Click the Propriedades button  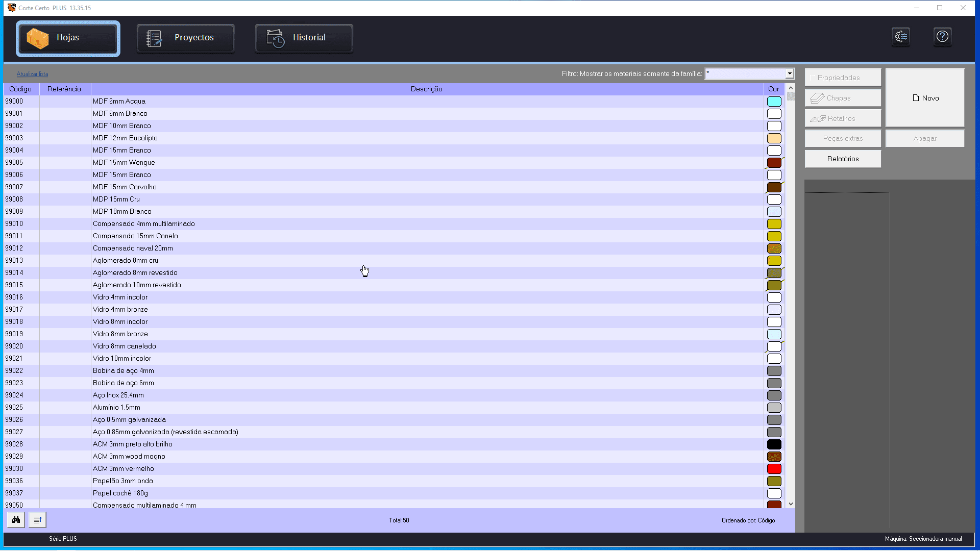pos(843,78)
